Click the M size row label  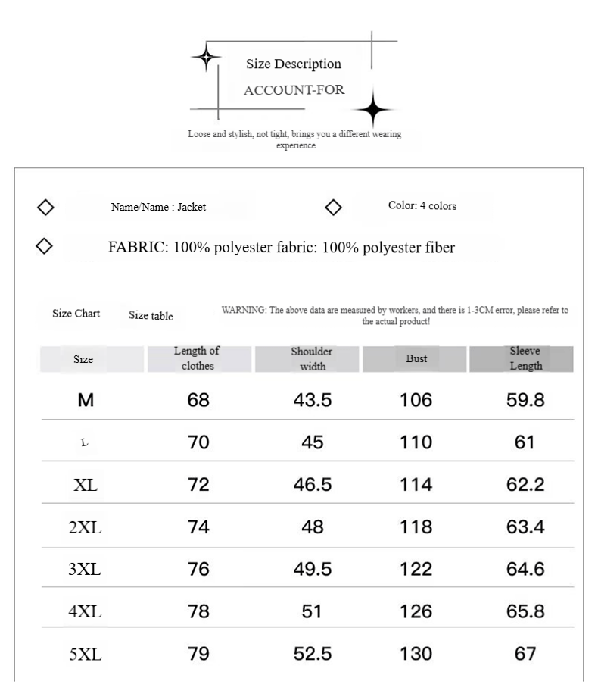point(86,400)
